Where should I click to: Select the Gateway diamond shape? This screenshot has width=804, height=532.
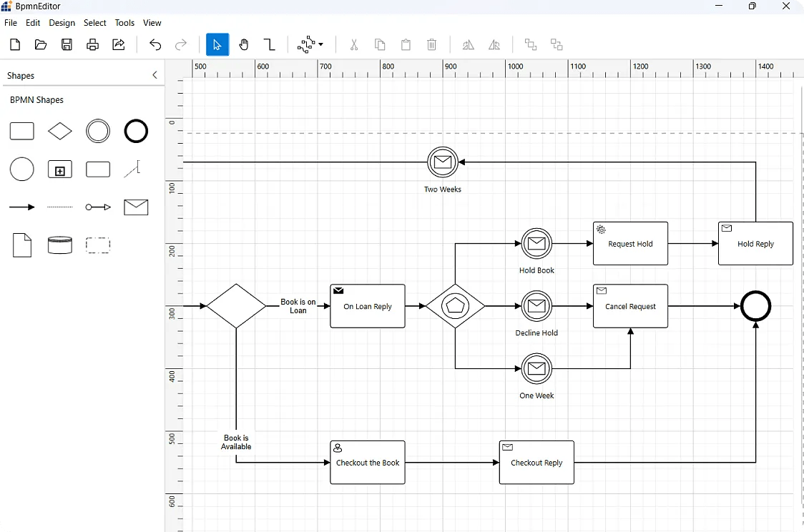coord(60,131)
